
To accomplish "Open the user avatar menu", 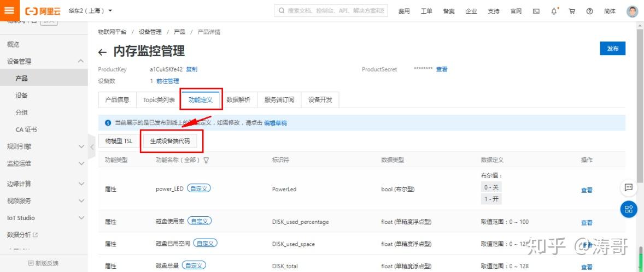I will point(633,11).
